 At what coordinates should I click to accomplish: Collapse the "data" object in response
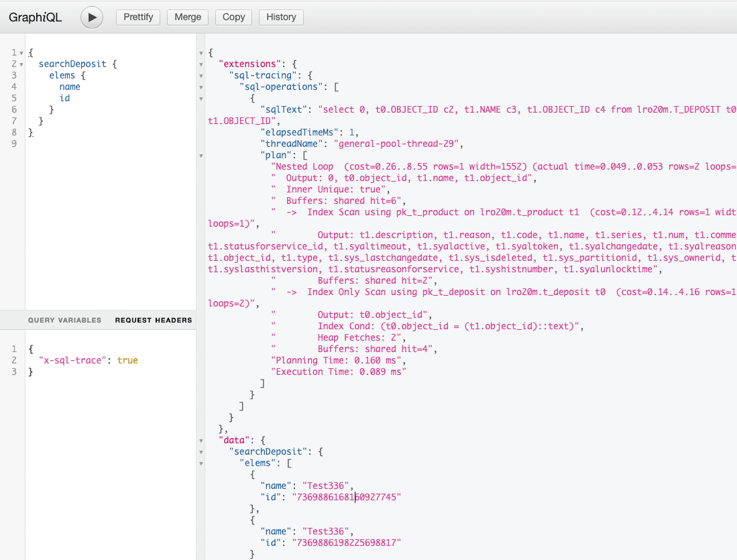[201, 441]
